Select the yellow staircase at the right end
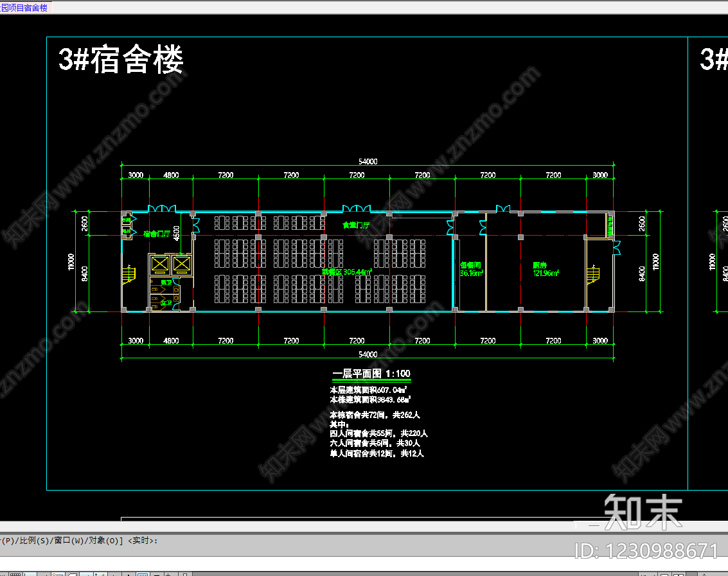Viewport: 728px width, 576px height. 593,274
